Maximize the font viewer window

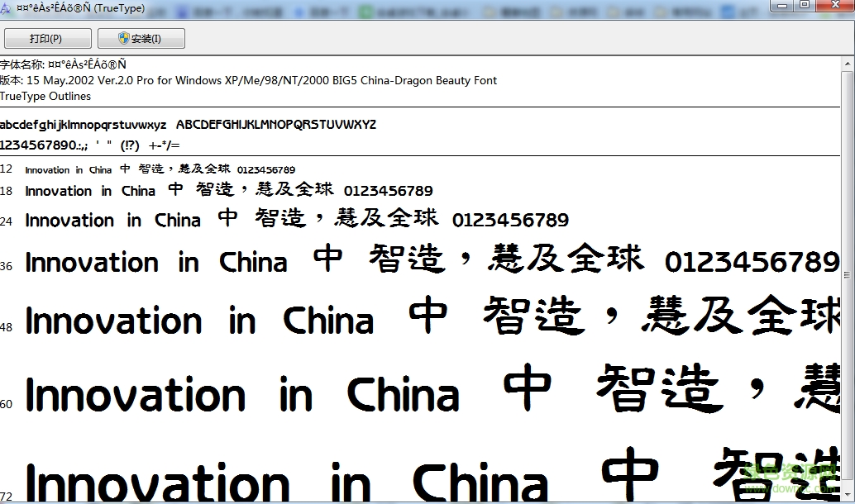tap(804, 6)
